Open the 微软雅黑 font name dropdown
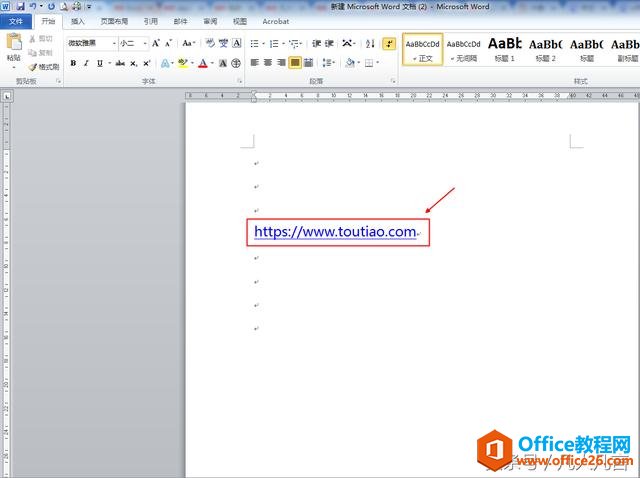The image size is (640, 478). click(114, 43)
